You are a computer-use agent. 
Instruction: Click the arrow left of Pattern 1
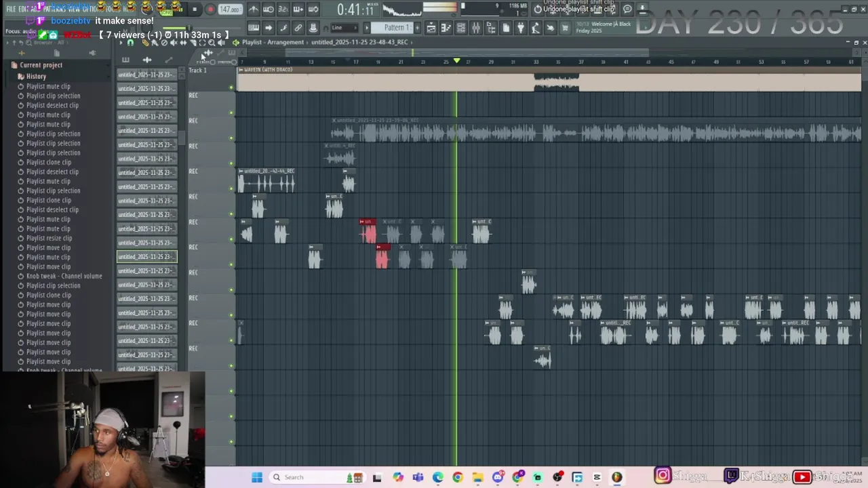367,28
